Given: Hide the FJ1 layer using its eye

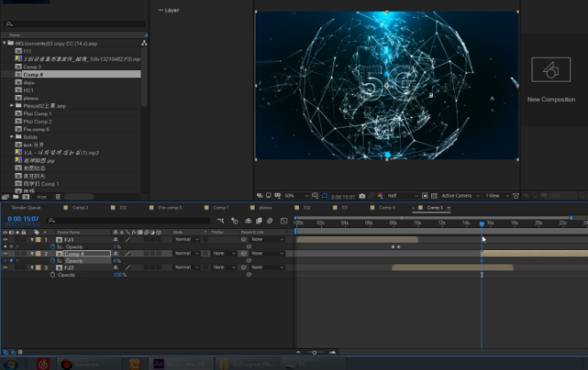Looking at the screenshot, I should click(5, 240).
